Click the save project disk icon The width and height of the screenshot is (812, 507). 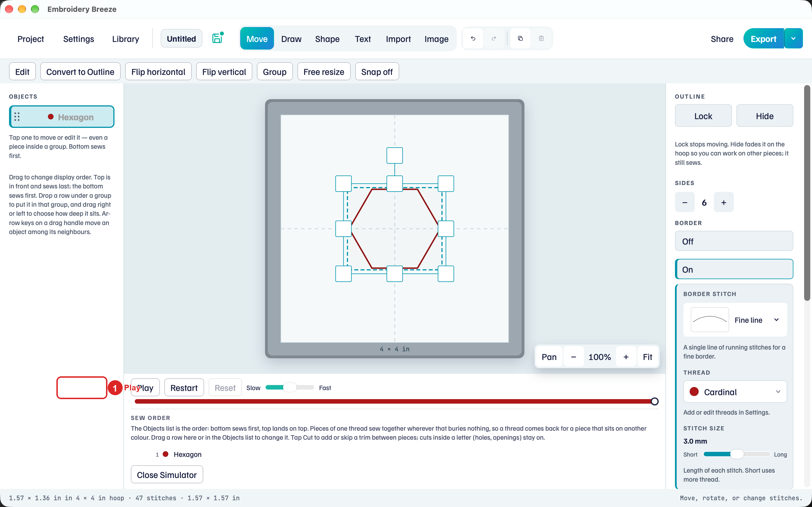(x=217, y=38)
